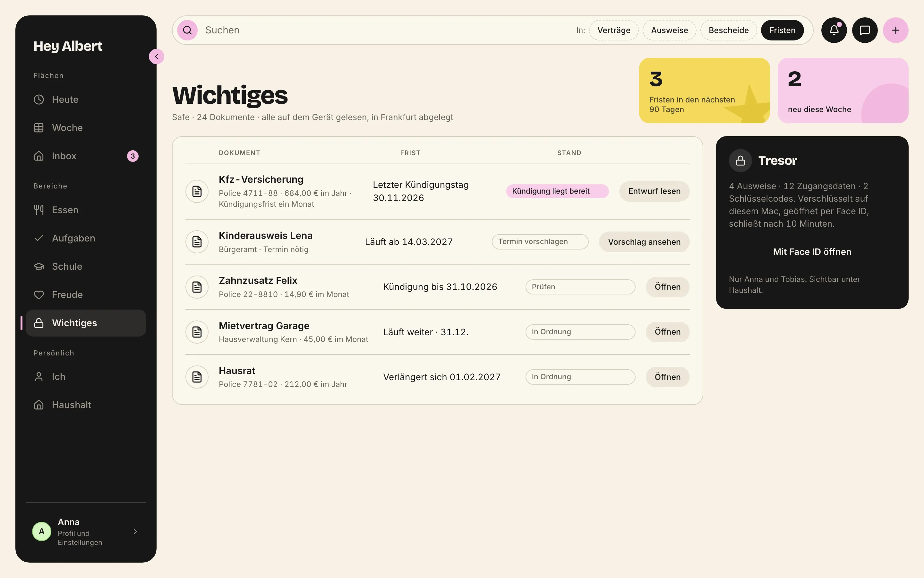Open the Aufgaben area
Viewport: 924px width, 578px height.
[x=86, y=238]
